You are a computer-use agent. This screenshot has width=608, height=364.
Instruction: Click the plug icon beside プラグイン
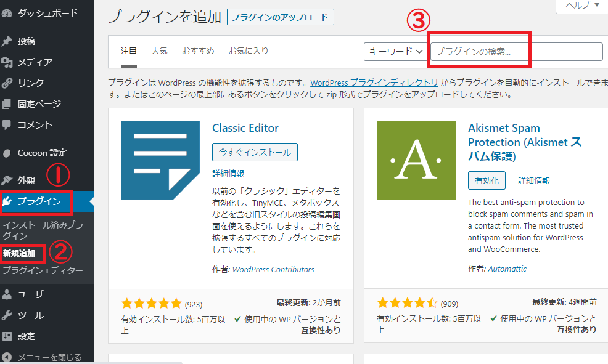7,201
